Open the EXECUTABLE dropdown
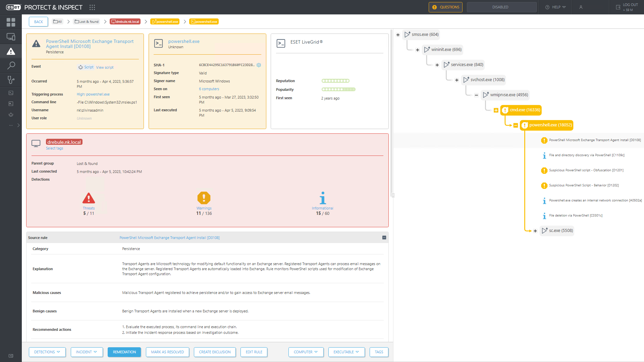The width and height of the screenshot is (644, 362). [346, 352]
